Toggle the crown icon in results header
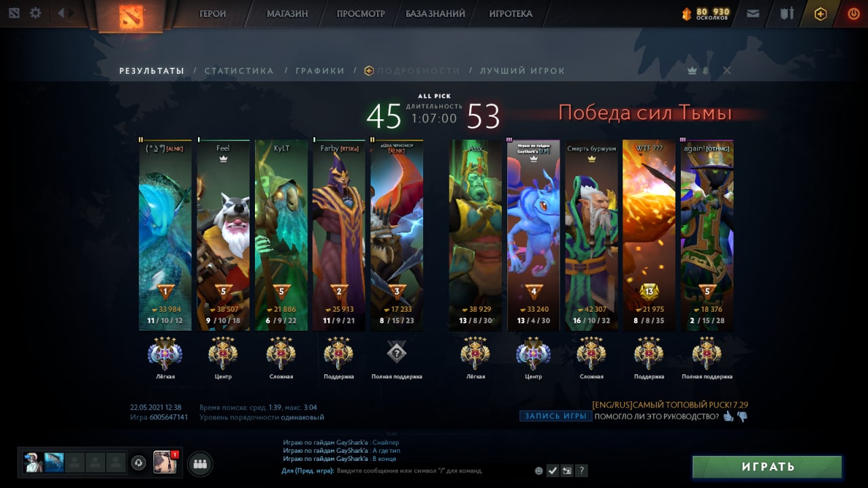 point(692,70)
